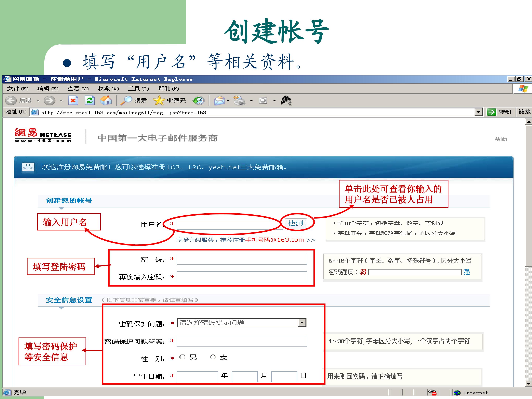532x399 pixels.
Task: Open the dropdown arrow beside the square toolbar icon
Action: (x=274, y=100)
